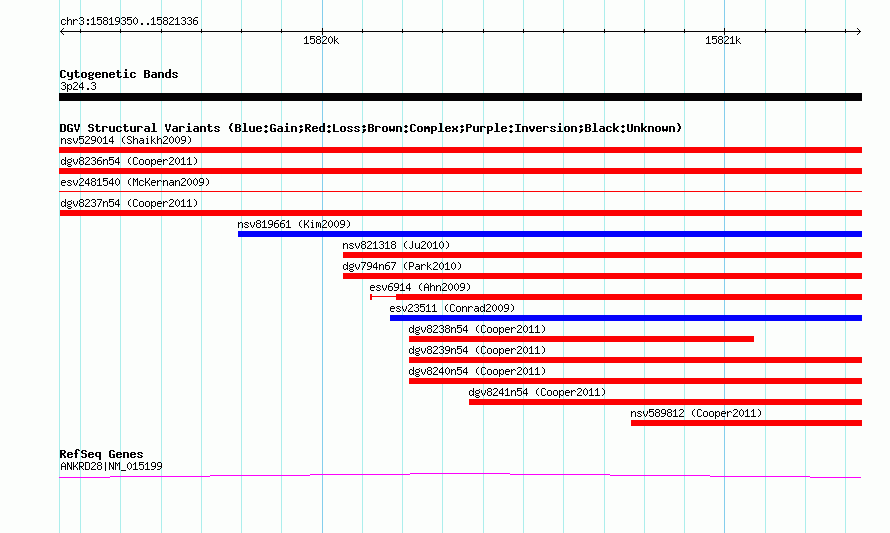Select the nsv821318 red loss bar
Viewport: 890px width, 533px height.
(602, 255)
